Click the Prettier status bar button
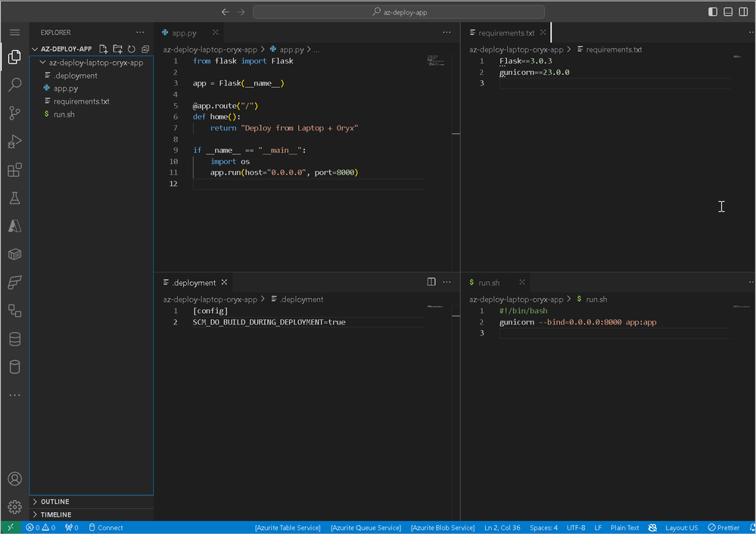The image size is (756, 534). [x=723, y=528]
